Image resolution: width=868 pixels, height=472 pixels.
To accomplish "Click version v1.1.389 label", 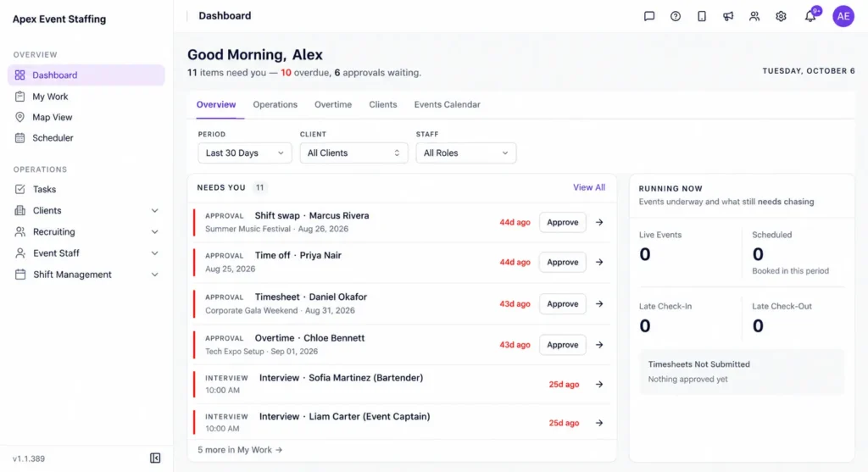I will click(29, 458).
